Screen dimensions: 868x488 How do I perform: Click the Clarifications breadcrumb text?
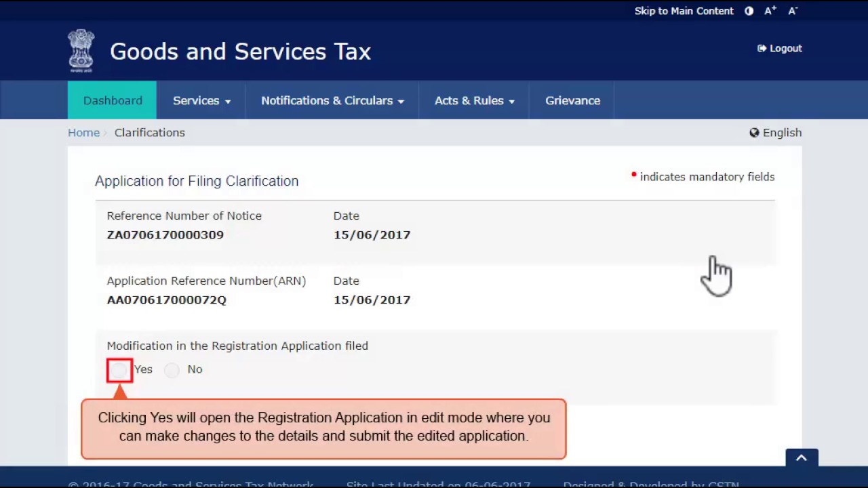point(150,133)
